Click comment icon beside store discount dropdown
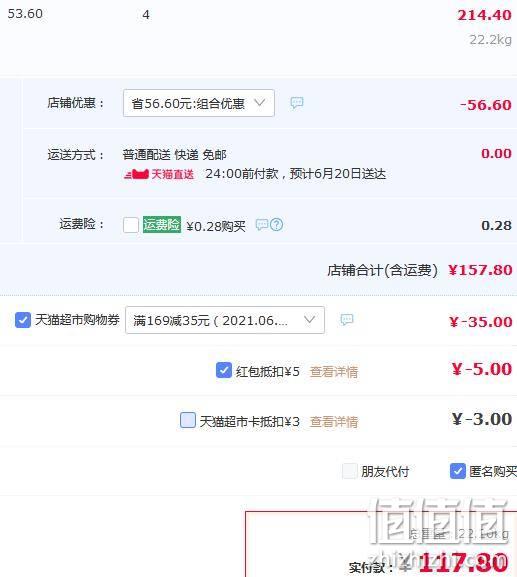 [x=297, y=103]
